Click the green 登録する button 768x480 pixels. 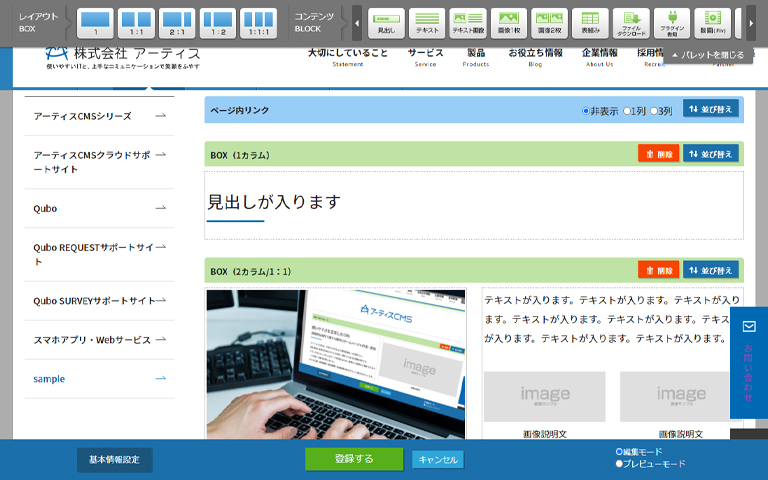tap(354, 459)
